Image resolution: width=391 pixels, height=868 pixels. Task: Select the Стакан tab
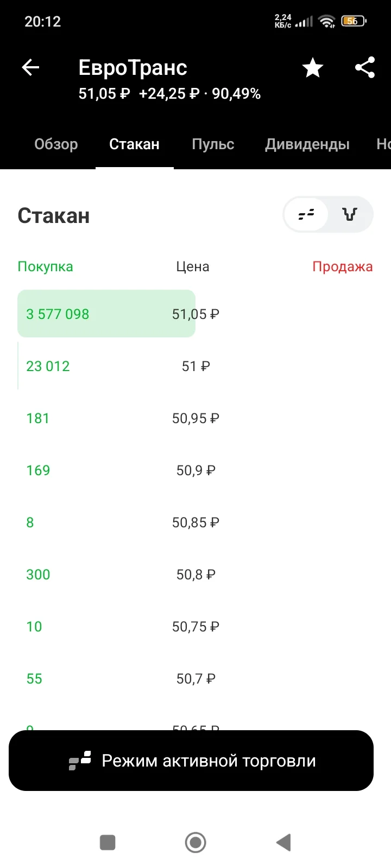tap(134, 144)
